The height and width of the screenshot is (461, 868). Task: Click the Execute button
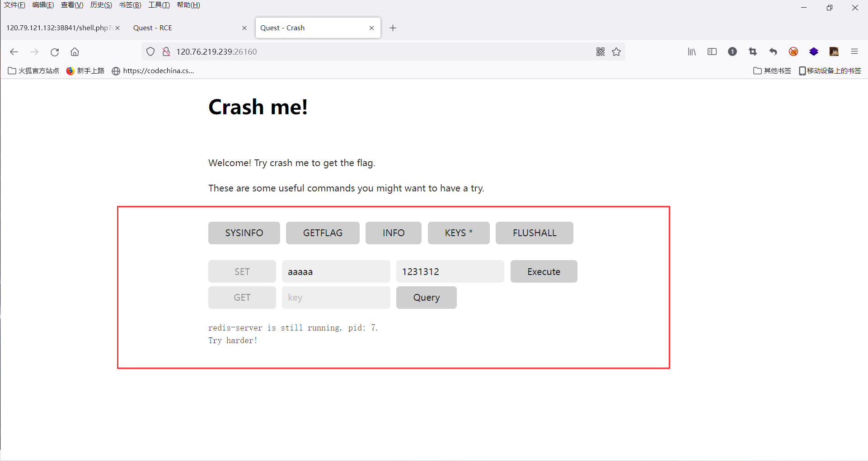(x=544, y=271)
